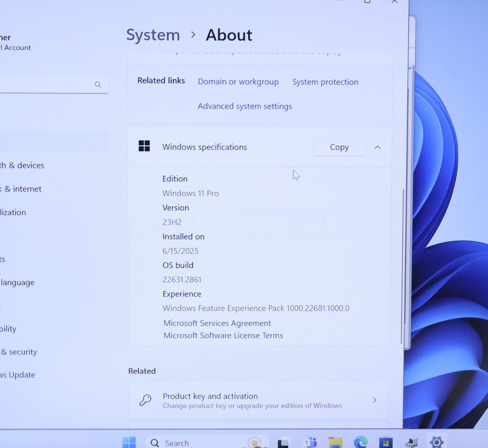
Task: Click the About page vertical scrollbar
Action: tap(403, 265)
